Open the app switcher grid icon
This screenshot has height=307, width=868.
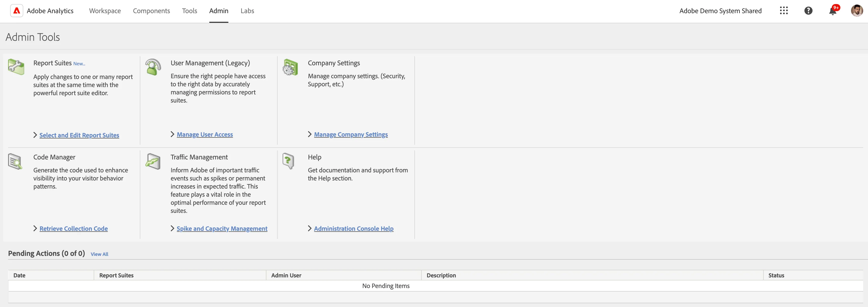(x=784, y=11)
